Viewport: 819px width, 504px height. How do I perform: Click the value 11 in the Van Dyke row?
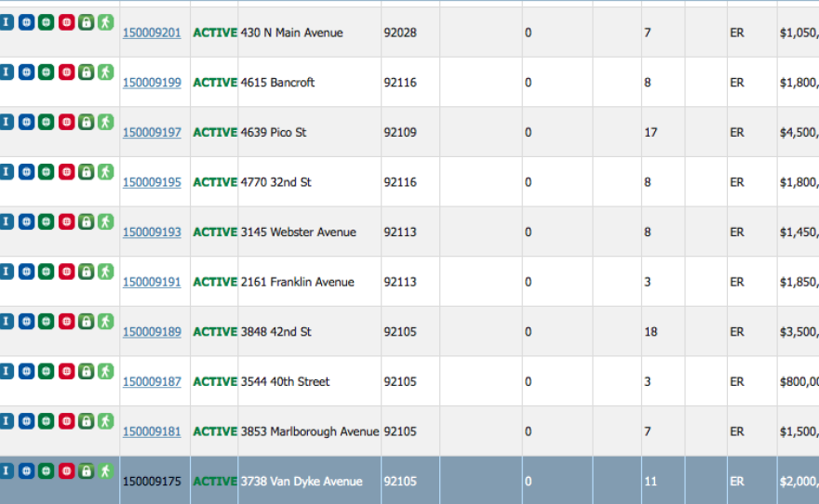pyautogui.click(x=651, y=482)
